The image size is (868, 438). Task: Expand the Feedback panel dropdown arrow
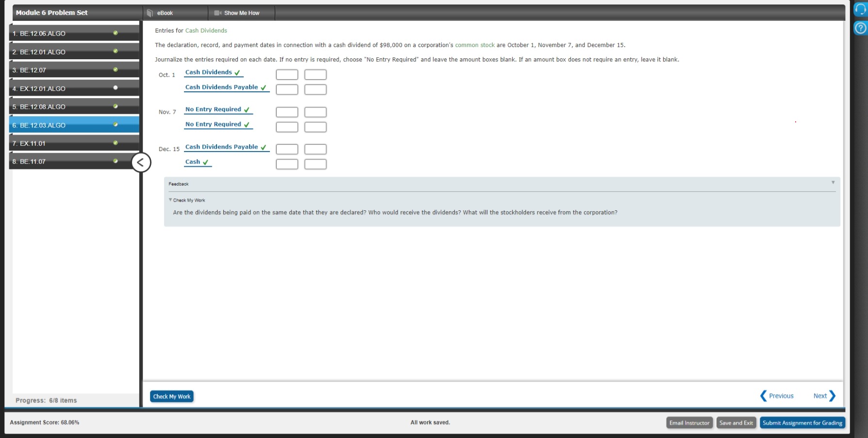point(834,182)
